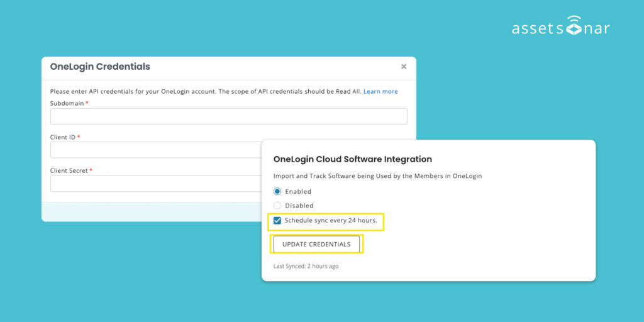The height and width of the screenshot is (322, 644).
Task: Click the 'Import and Track Software' description text
Action: click(377, 176)
